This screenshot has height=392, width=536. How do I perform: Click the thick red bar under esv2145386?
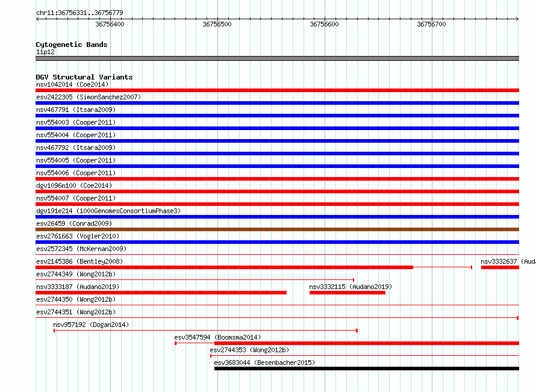point(224,267)
